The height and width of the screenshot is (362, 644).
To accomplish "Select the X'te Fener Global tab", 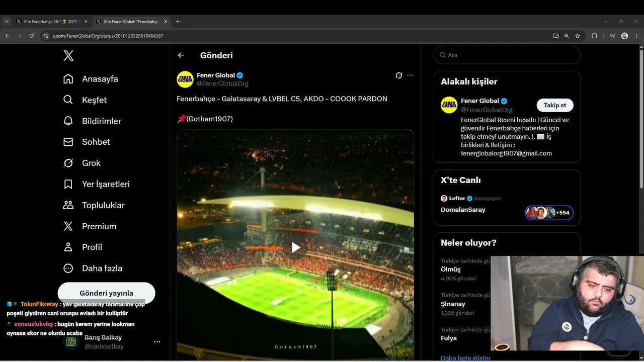I will pos(131,22).
